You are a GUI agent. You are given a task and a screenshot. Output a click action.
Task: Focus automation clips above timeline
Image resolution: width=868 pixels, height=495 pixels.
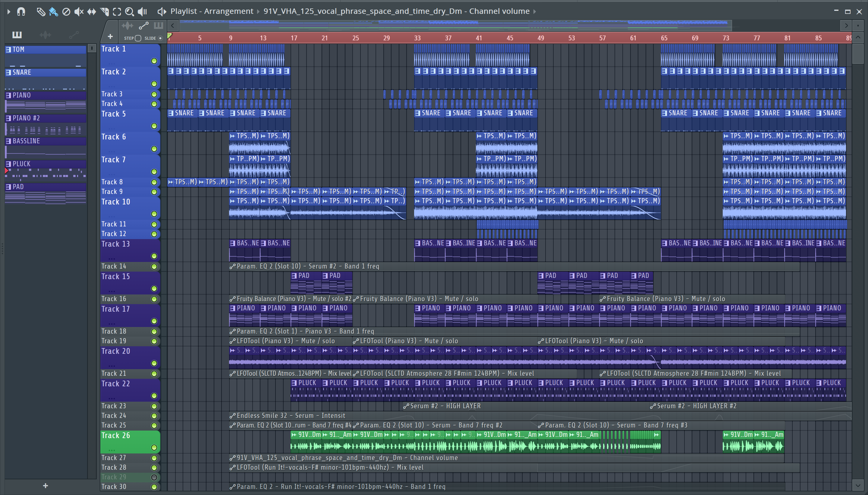click(143, 26)
